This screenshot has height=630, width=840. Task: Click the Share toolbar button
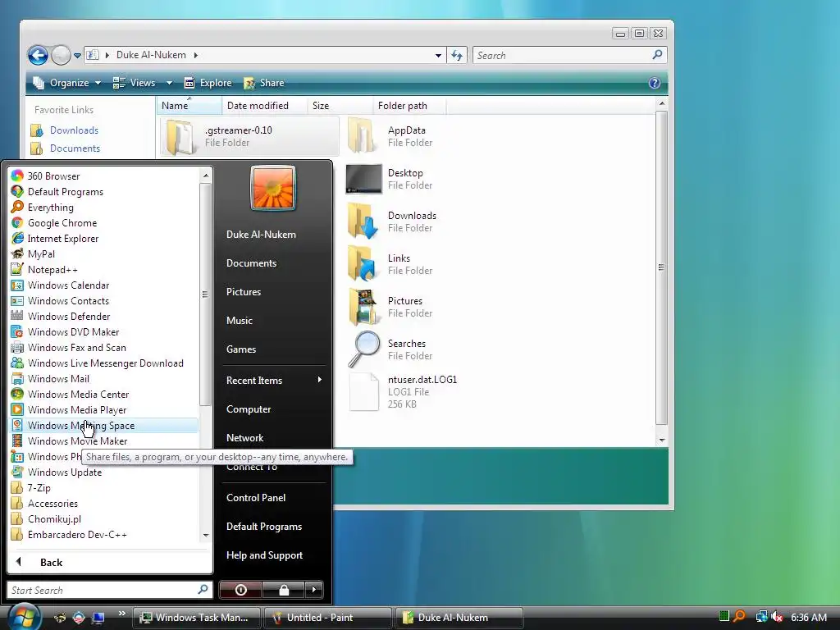click(264, 83)
